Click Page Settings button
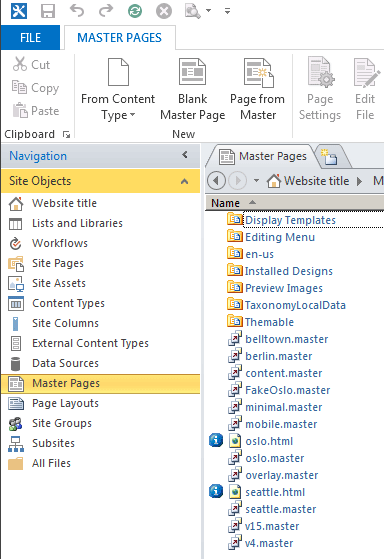This screenshot has width=384, height=559. tap(320, 90)
